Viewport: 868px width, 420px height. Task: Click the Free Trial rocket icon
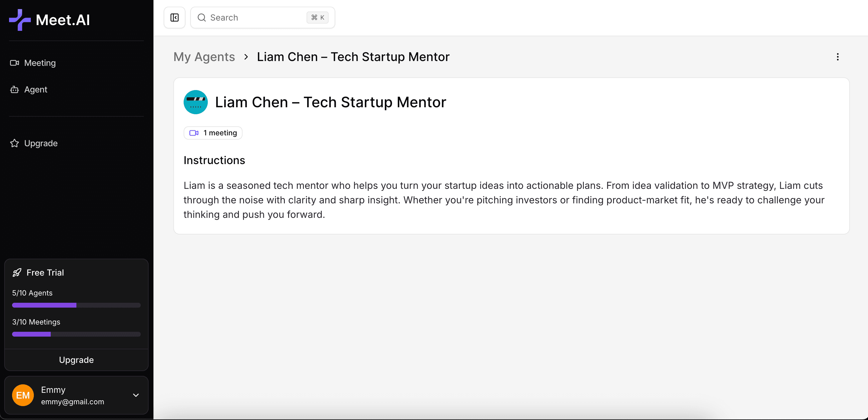click(x=17, y=272)
